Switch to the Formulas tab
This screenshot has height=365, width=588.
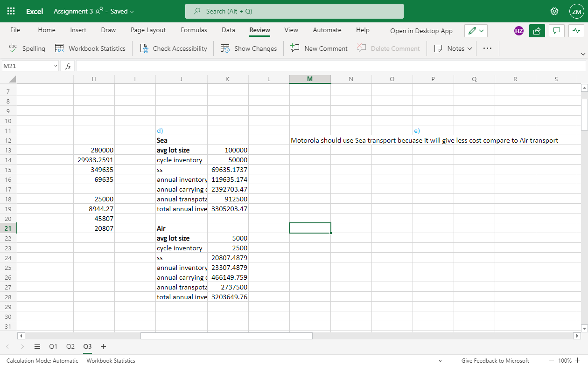pos(194,30)
